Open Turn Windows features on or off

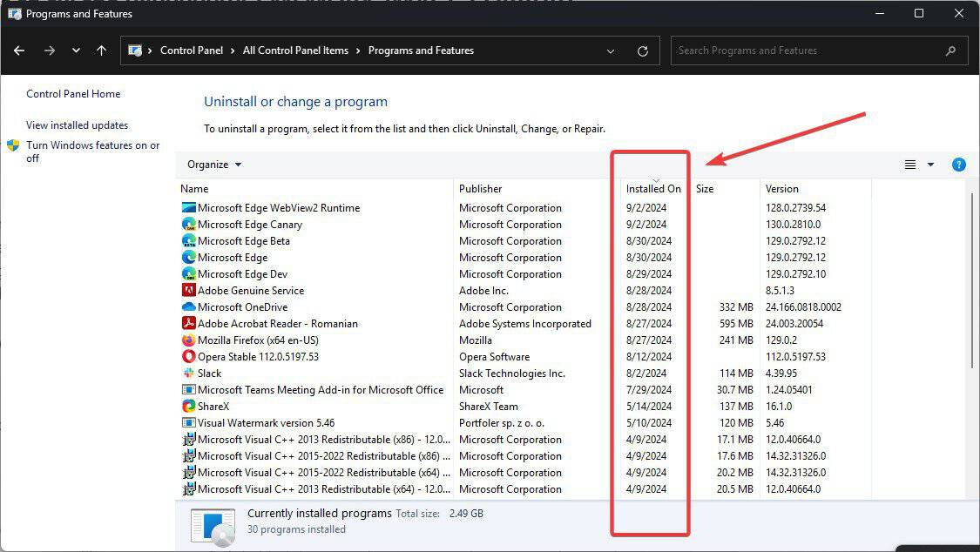click(x=92, y=151)
